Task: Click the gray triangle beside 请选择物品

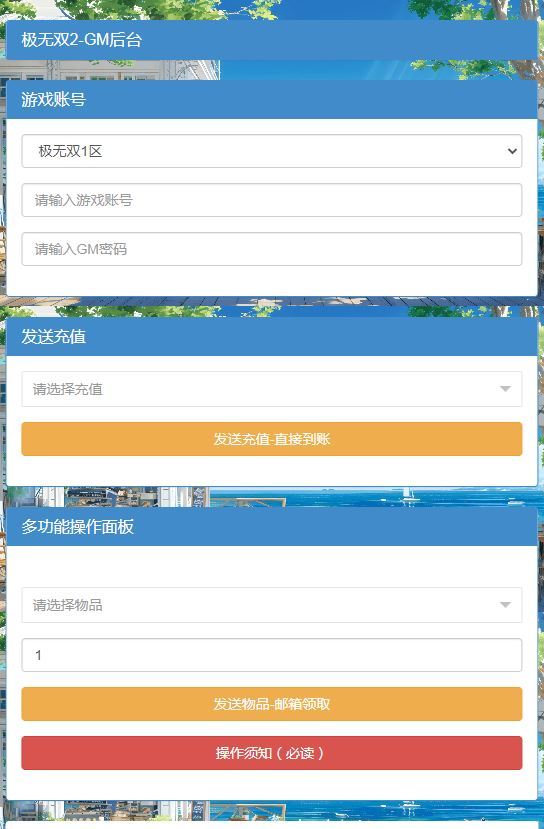Action: click(505, 605)
